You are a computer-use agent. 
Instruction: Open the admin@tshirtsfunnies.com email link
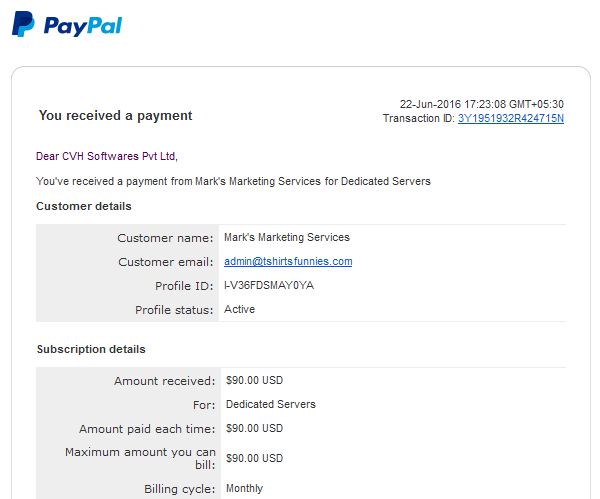click(x=288, y=261)
